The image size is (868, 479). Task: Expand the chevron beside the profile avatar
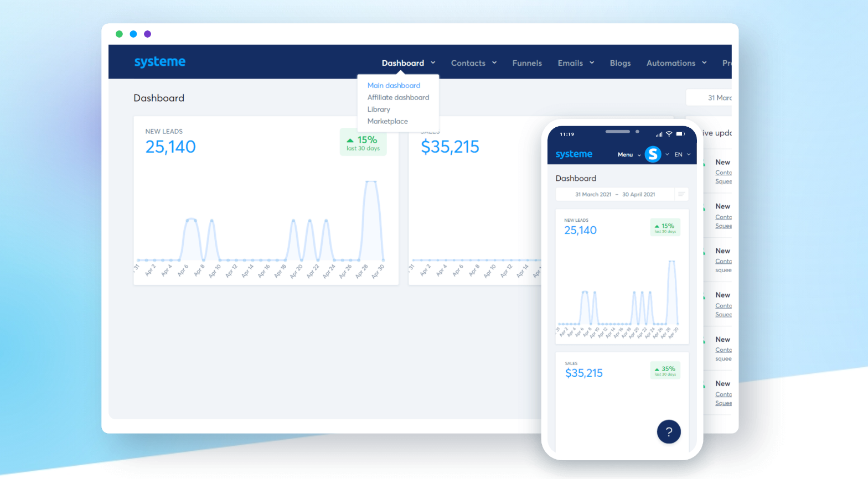(x=667, y=154)
